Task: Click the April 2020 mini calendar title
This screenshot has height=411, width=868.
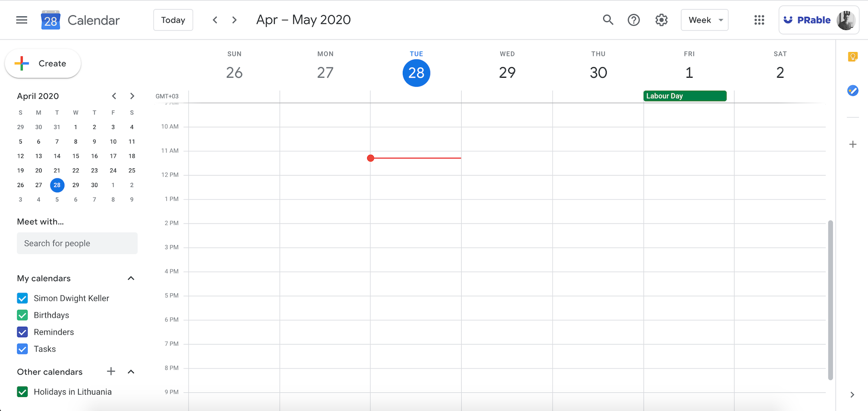Action: click(38, 96)
